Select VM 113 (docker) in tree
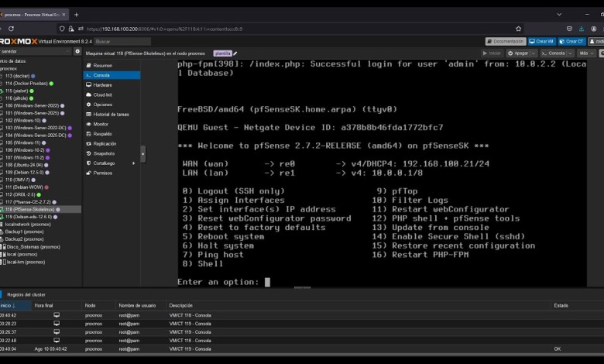 click(17, 76)
